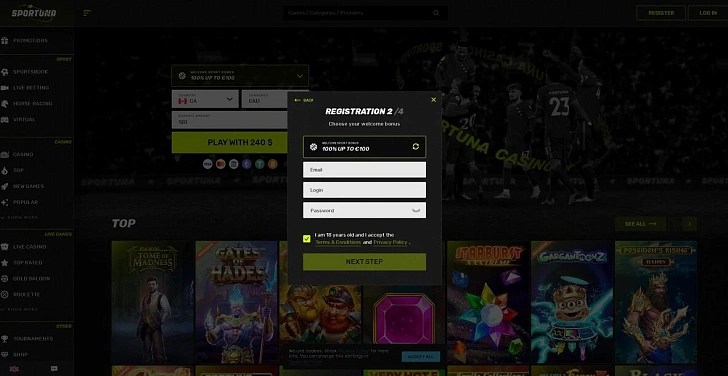Open the Terms & Conditions link
This screenshot has height=376, width=728.
click(x=338, y=242)
